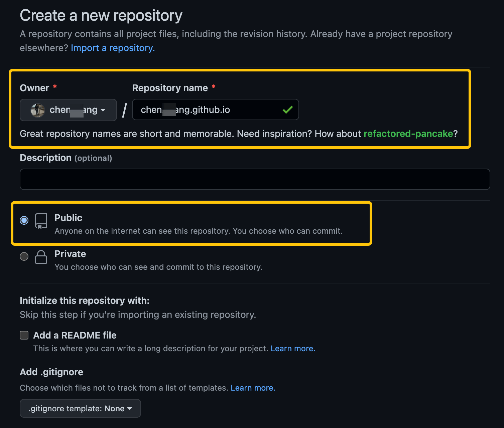Open the .gitignore template None dropdown
This screenshot has height=428, width=504.
[80, 408]
